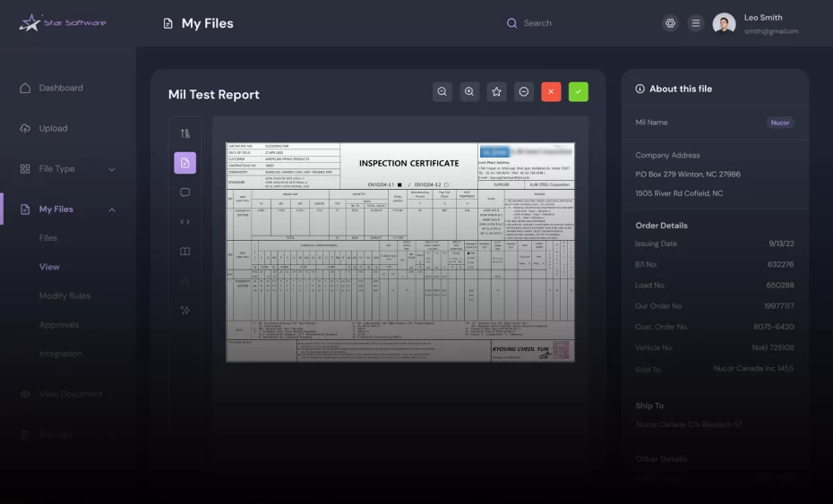Screen dimensions: 833x504
Task: Toggle favorite star in the report's top toolbar
Action: click(496, 91)
